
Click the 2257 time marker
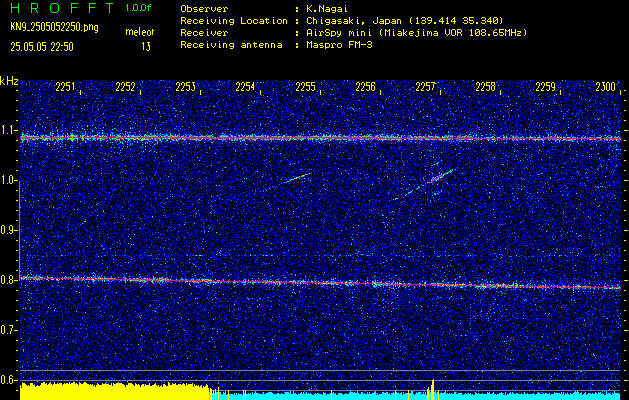click(x=425, y=87)
